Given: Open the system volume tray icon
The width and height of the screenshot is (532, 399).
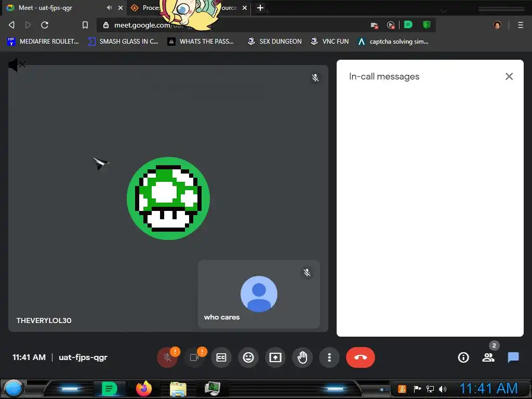Looking at the screenshot, I should click(443, 389).
